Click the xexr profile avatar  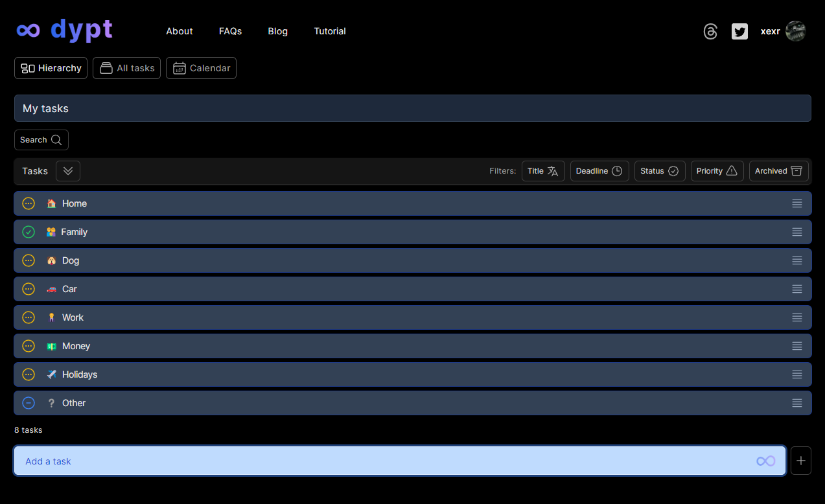pos(795,31)
